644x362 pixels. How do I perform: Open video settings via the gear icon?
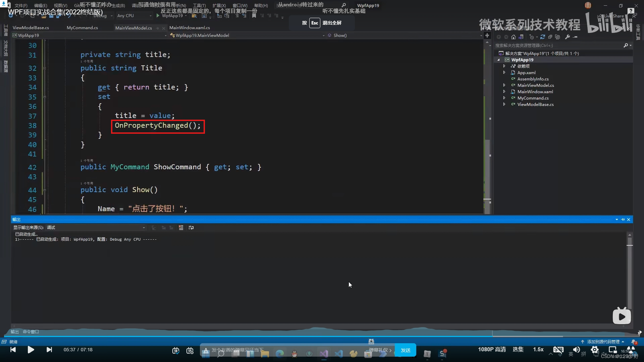click(x=595, y=350)
